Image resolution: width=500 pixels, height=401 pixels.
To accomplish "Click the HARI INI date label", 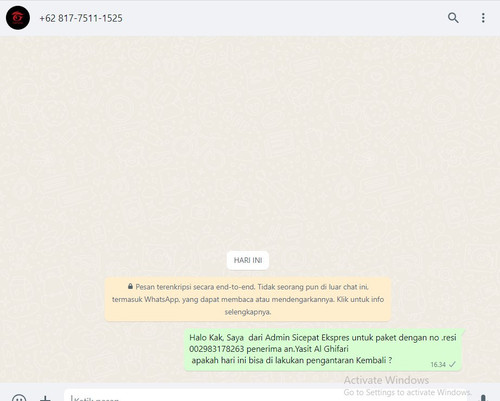I will click(248, 260).
